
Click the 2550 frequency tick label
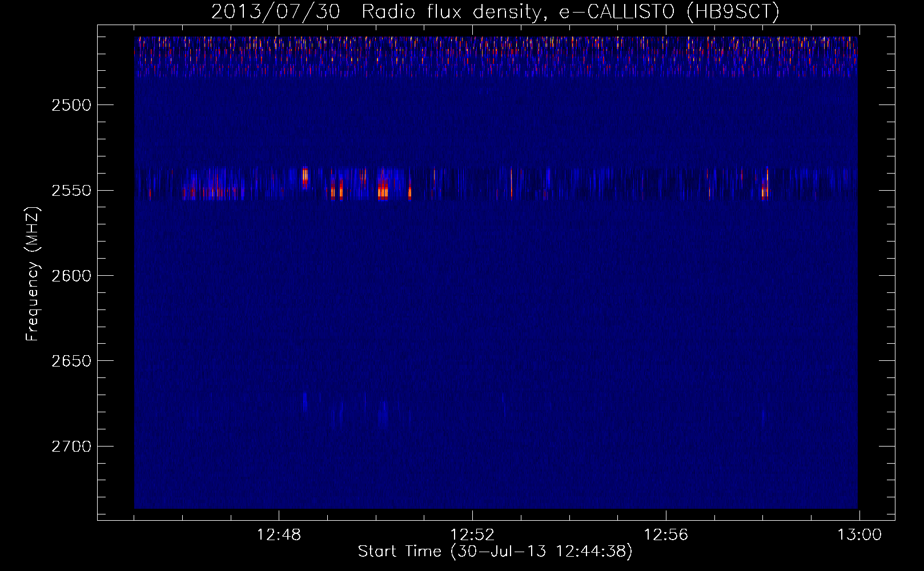[71, 190]
